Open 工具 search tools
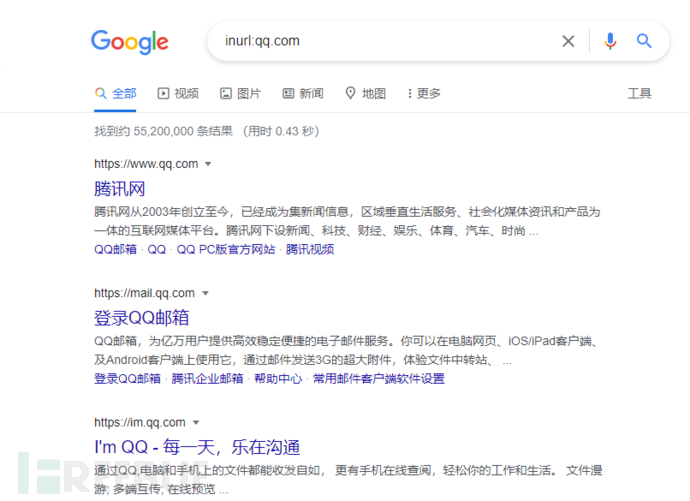690x501 pixels. [639, 94]
